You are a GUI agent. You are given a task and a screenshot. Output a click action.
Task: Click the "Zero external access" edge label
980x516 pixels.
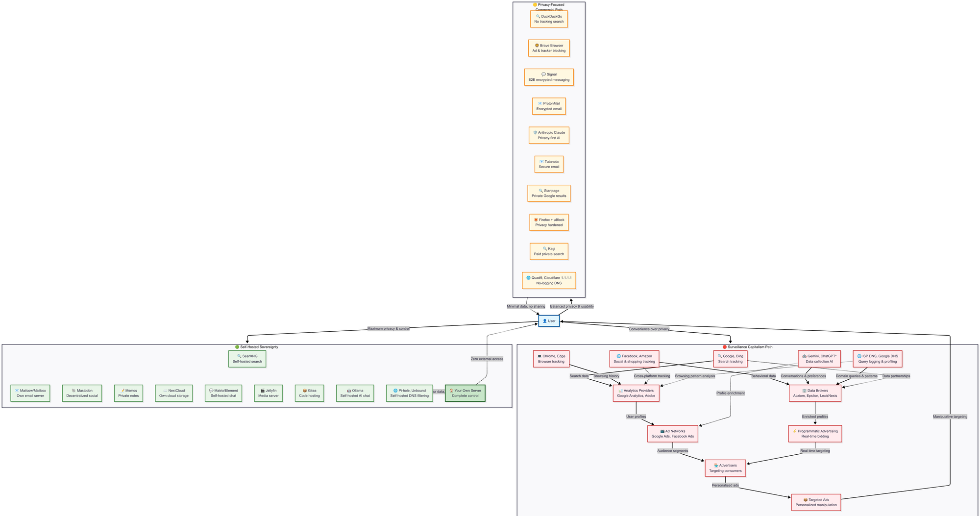click(x=487, y=359)
